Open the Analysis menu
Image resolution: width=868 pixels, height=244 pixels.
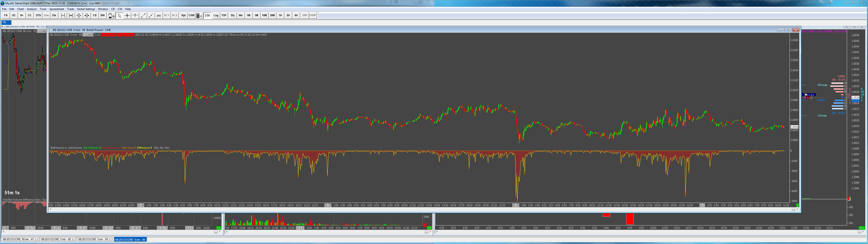[32, 9]
